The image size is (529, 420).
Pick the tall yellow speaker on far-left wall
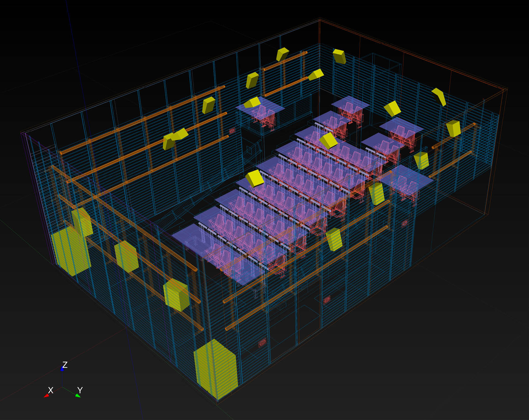coord(70,251)
